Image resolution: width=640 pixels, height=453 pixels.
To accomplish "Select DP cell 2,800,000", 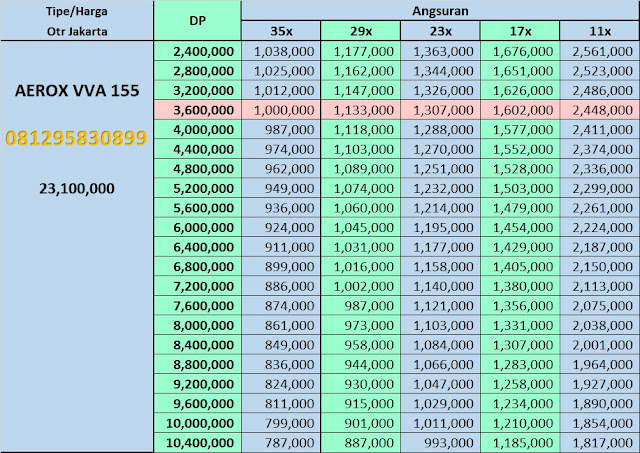I will (198, 71).
